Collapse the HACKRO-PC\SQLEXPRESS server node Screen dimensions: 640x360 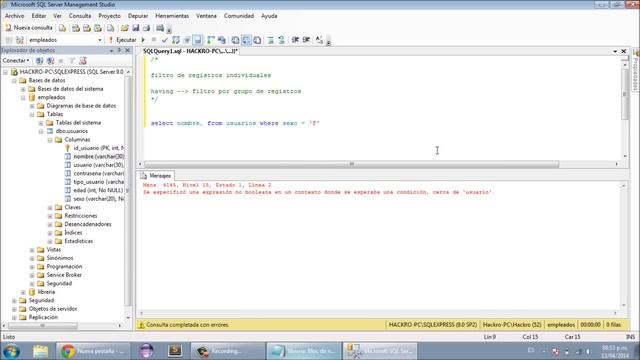click(x=5, y=72)
